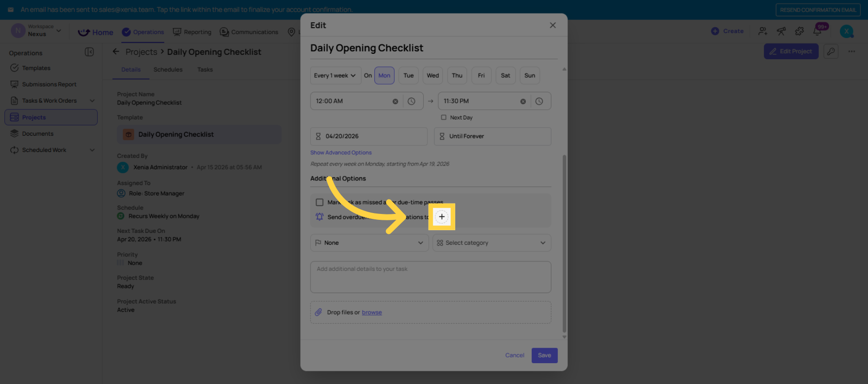Screen dimensions: 868x384
Task: Go back with the arrow beside Projects
Action: 116,52
